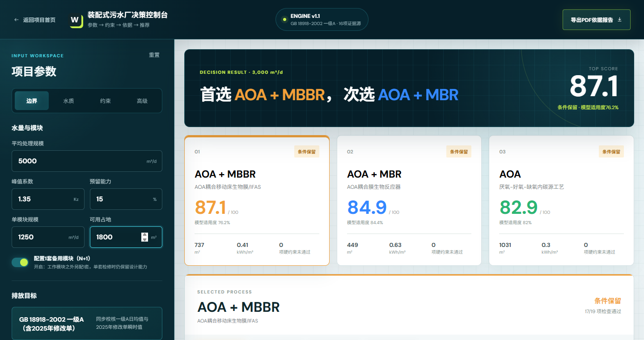Click the 峰值系数 field showing 1.35
The width and height of the screenshot is (644, 340).
[x=48, y=199]
